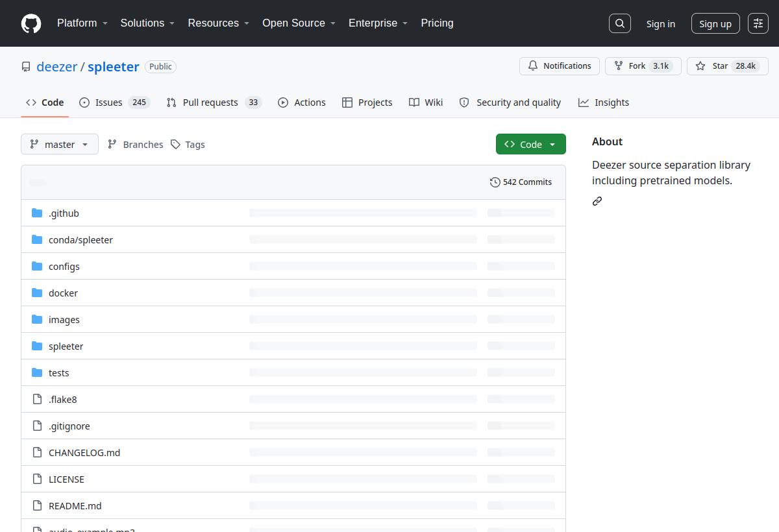The height and width of the screenshot is (532, 779).
Task: Switch to the Actions tab
Action: [302, 103]
